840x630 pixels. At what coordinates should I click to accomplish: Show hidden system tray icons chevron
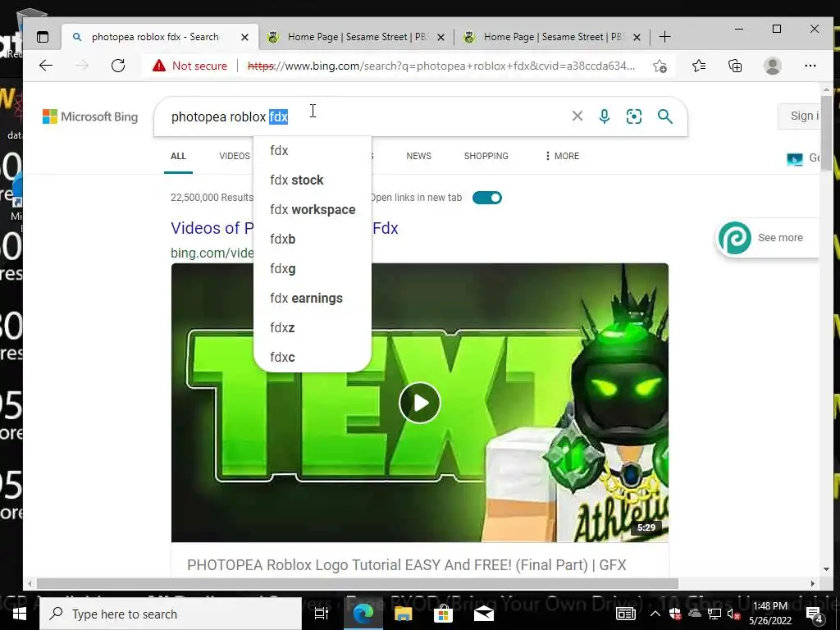655,614
